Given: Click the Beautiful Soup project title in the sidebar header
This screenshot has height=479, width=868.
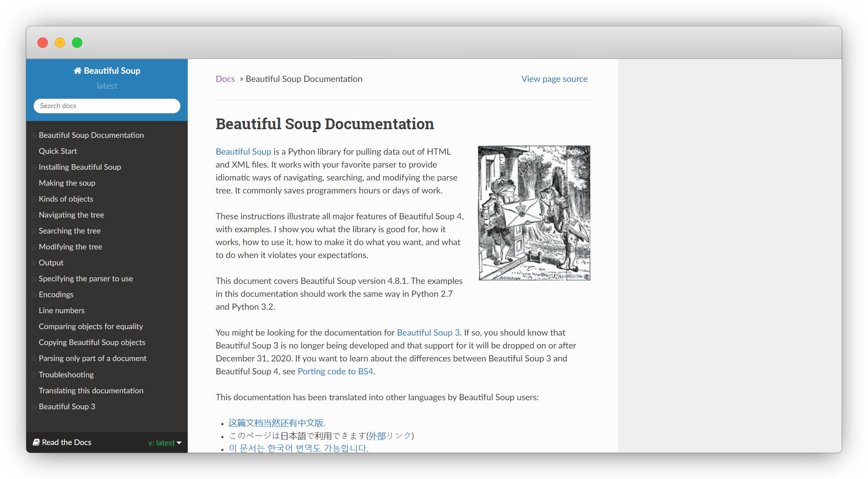Looking at the screenshot, I should 112,71.
